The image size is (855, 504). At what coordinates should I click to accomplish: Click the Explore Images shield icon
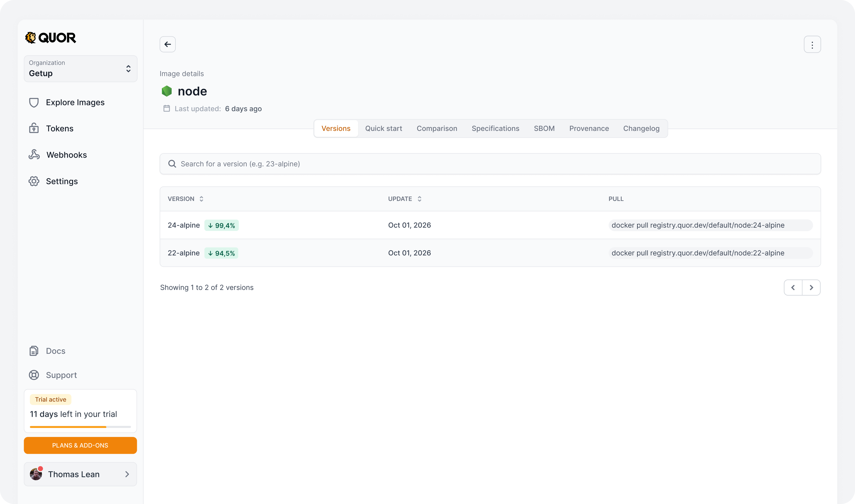coord(34,103)
